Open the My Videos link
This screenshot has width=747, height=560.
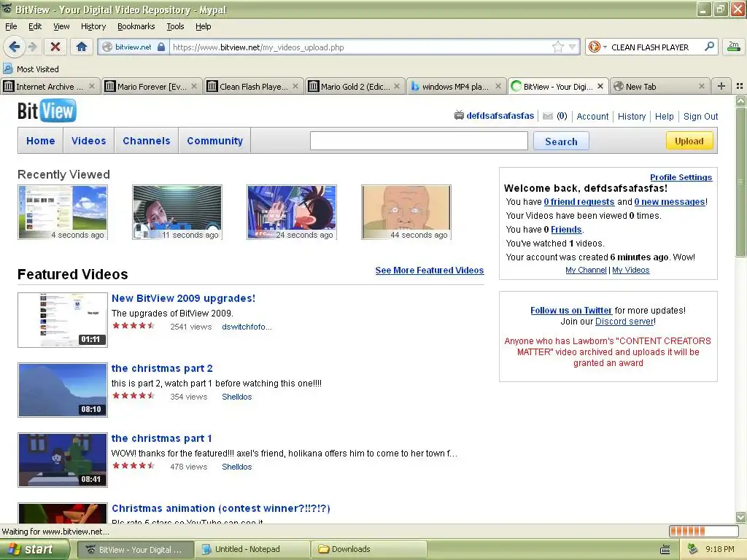[x=631, y=270]
